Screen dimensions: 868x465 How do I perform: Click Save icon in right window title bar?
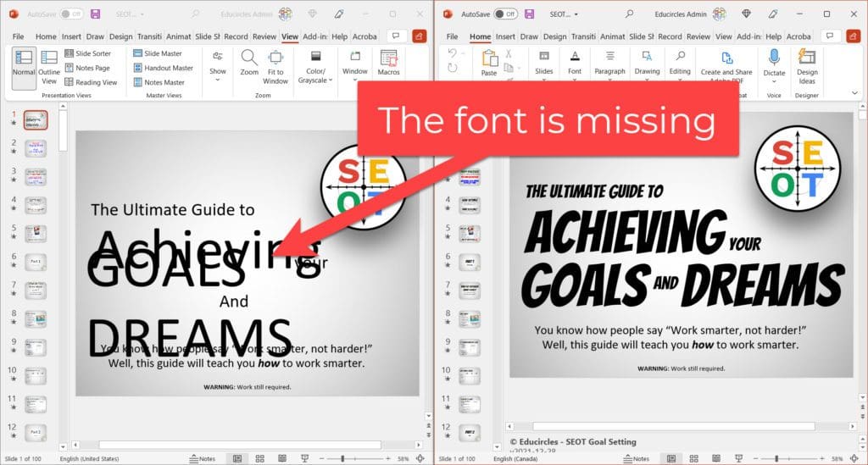click(x=529, y=14)
